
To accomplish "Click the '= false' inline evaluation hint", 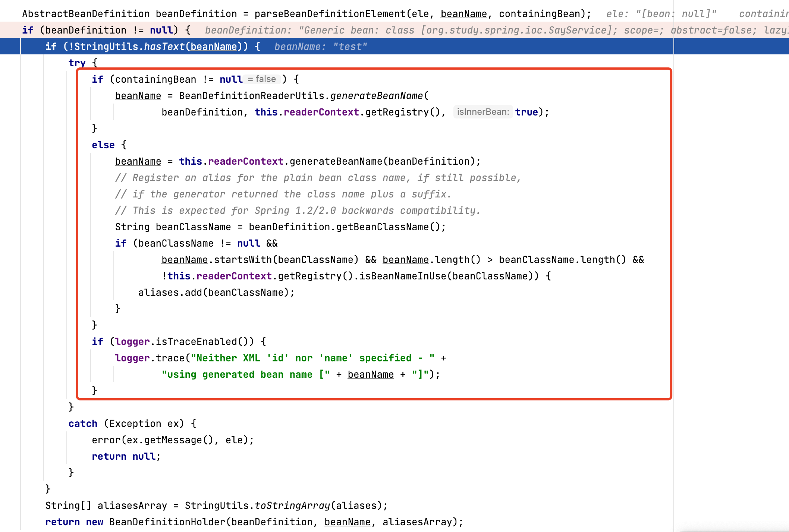I will (x=262, y=79).
